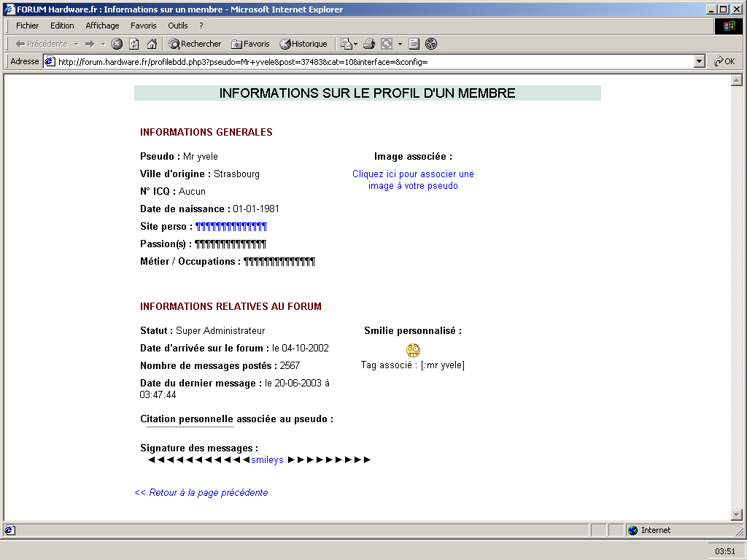Maximize the Internet Explorer window
The height and width of the screenshot is (560, 747).
point(723,9)
